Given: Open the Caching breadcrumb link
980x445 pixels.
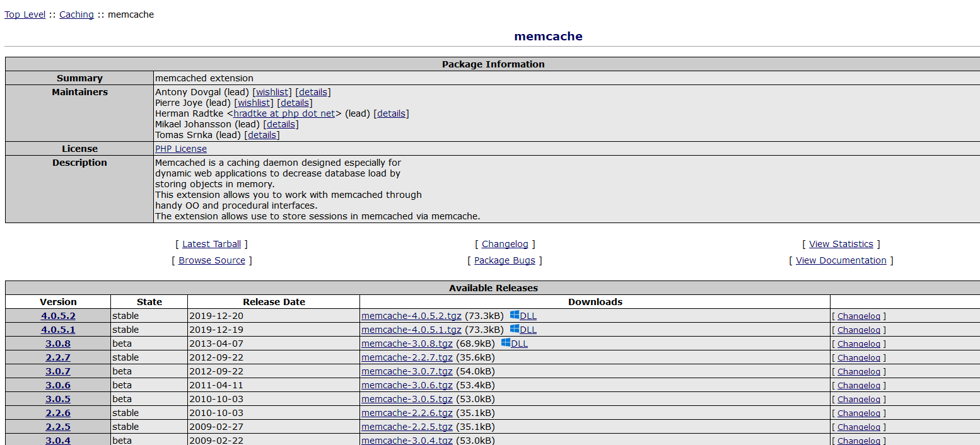Looking at the screenshot, I should coord(76,14).
